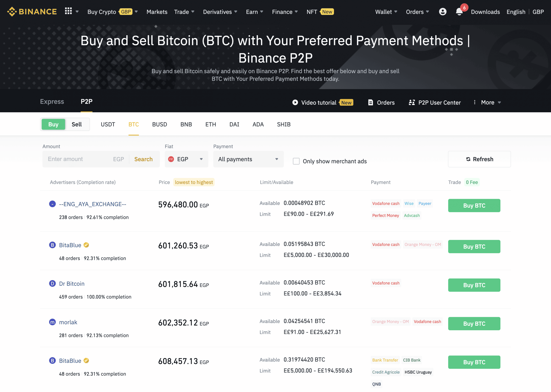Open the NFT menu item
The height and width of the screenshot is (392, 551).
(312, 12)
